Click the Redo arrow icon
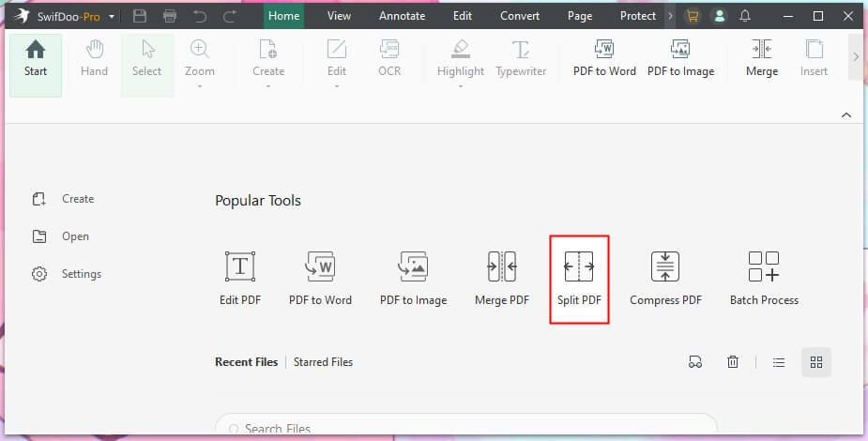Screen dimensions: 868x441 (230, 17)
